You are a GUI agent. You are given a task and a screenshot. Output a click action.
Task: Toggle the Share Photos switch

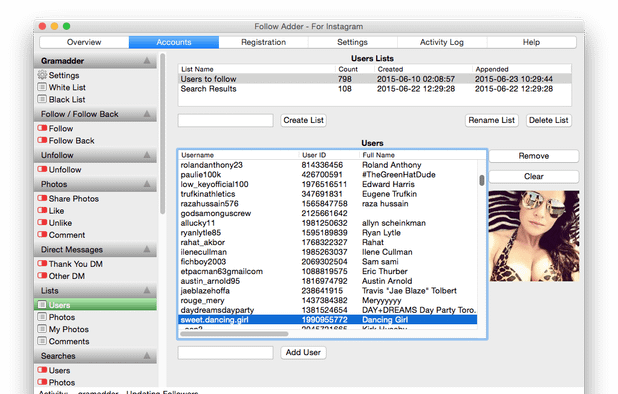[42, 198]
